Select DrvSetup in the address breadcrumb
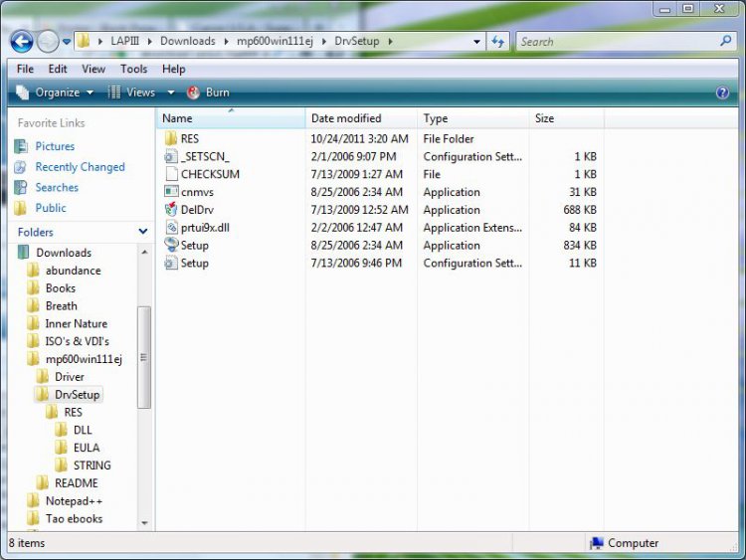This screenshot has height=560, width=746. click(x=357, y=41)
